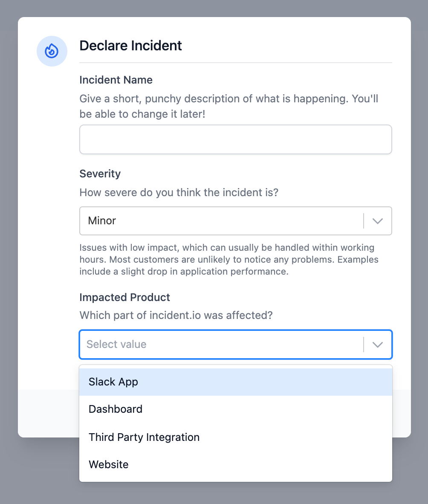
Task: Choose Slack App from the list
Action: click(236, 382)
